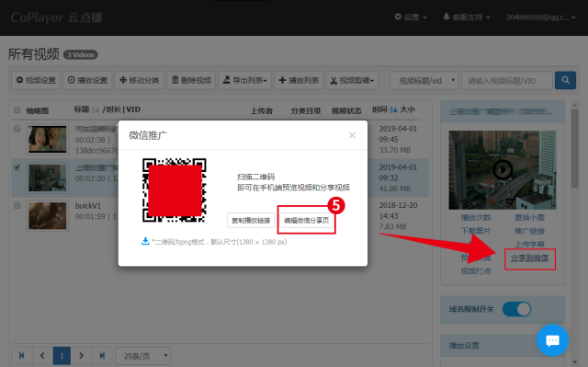The width and height of the screenshot is (588, 367).
Task: Open 视频设置 gear toolbar button
Action: [36, 80]
